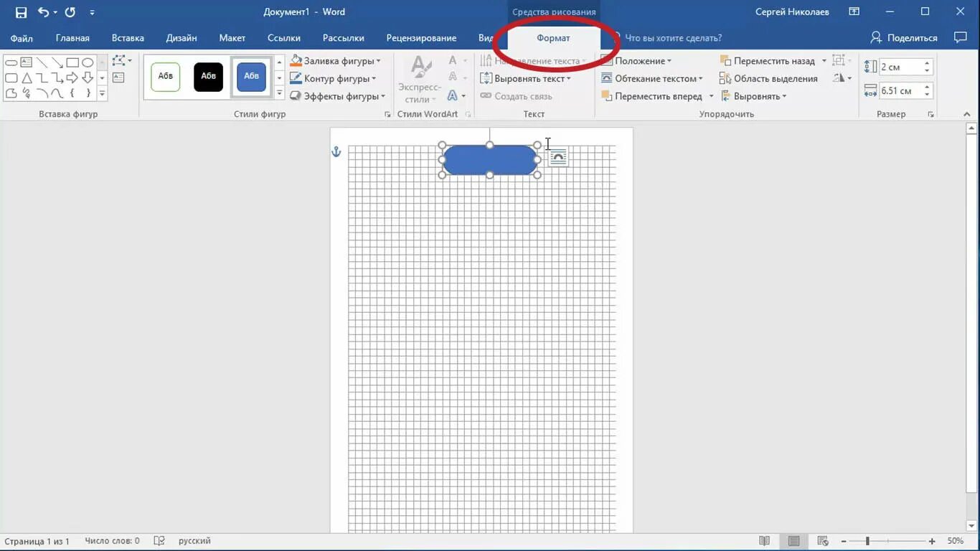Open Контур фигуры outline dropdown
980x551 pixels.
(334, 78)
